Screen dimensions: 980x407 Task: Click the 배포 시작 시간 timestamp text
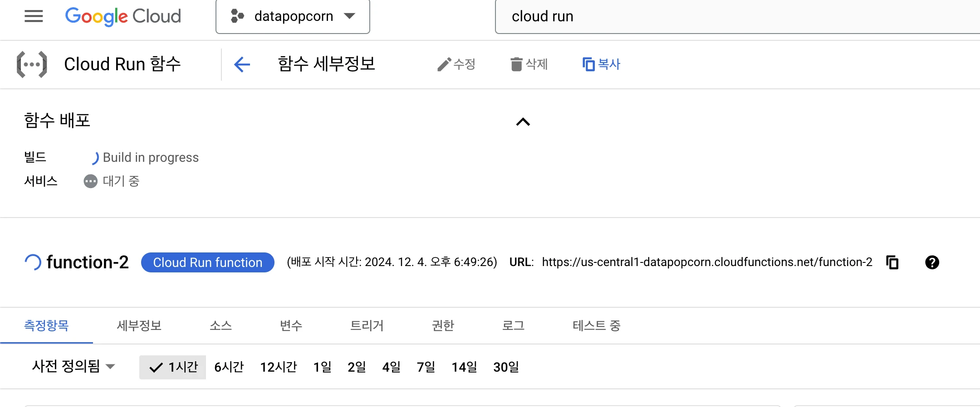pos(392,262)
